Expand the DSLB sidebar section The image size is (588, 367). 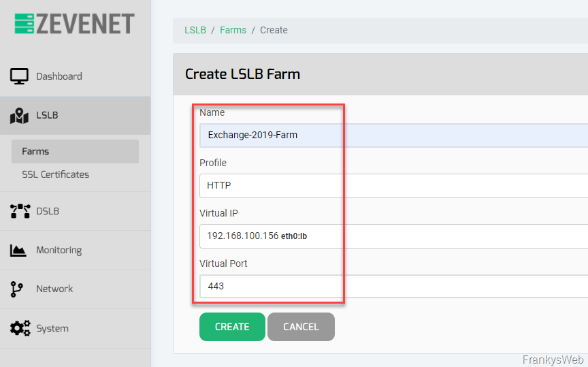(48, 211)
